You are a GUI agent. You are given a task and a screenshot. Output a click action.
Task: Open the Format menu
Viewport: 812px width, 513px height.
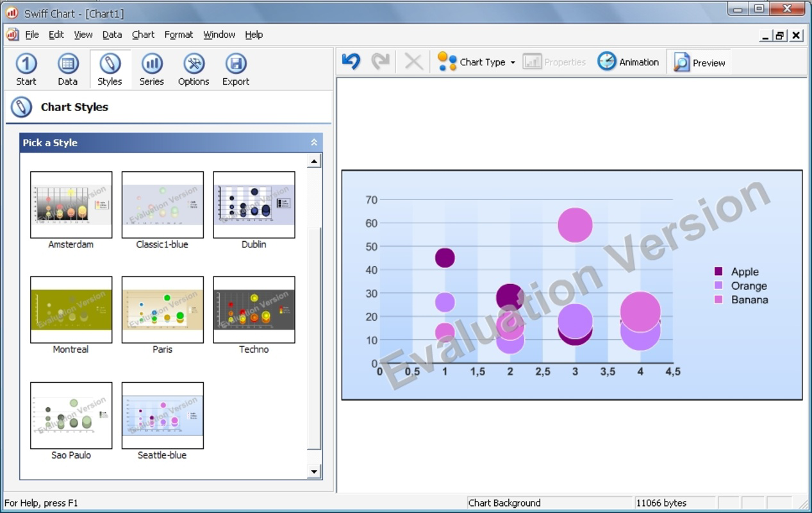coord(179,35)
